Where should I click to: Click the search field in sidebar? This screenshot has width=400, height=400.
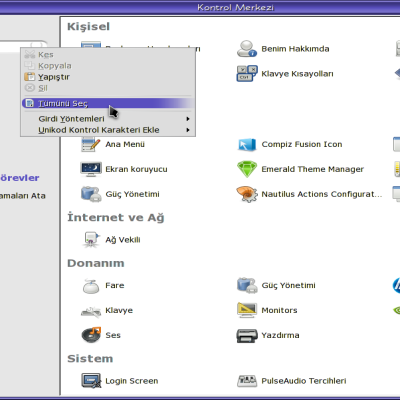click(23, 46)
